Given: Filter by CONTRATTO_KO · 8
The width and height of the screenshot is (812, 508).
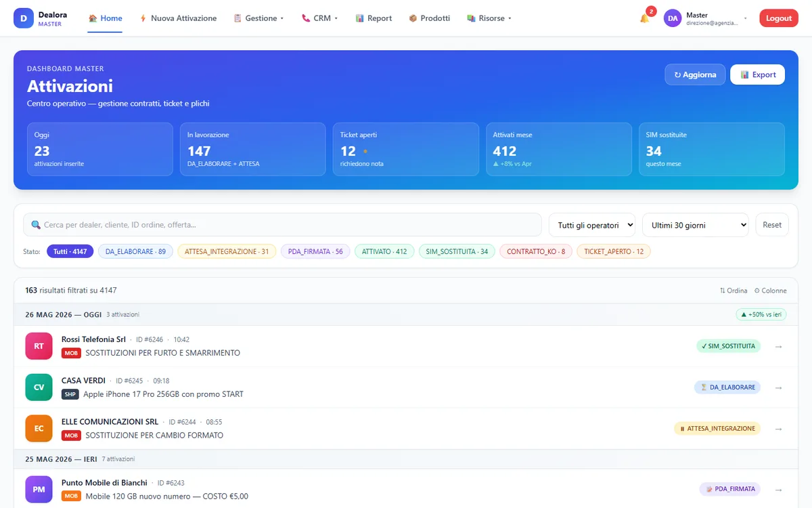Looking at the screenshot, I should (536, 251).
